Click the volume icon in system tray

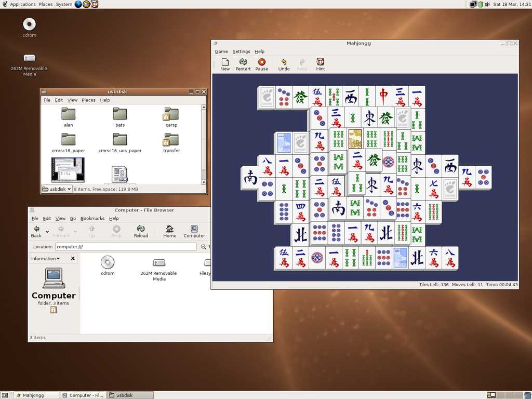(x=487, y=4)
